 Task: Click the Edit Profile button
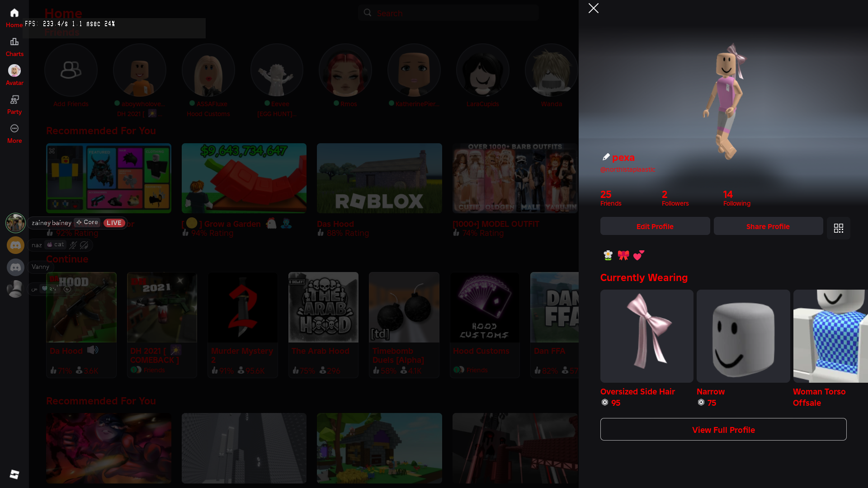click(655, 226)
